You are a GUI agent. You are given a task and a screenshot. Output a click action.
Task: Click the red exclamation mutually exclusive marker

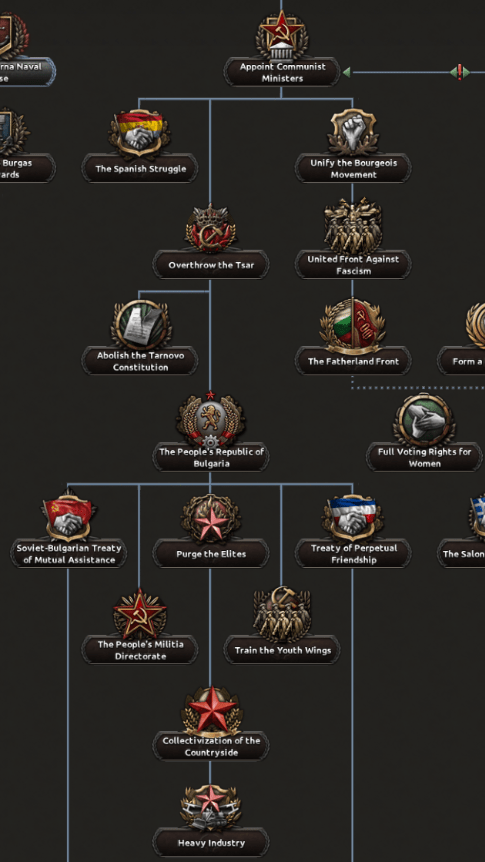tap(460, 72)
